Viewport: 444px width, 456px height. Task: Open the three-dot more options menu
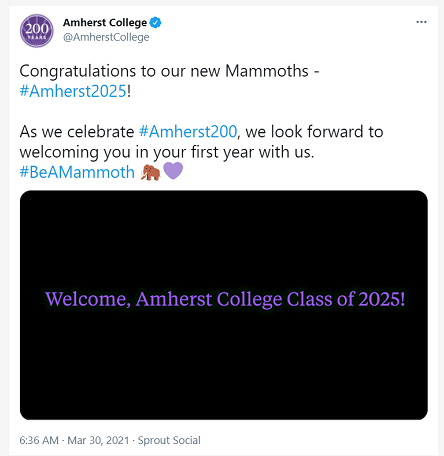tap(421, 22)
